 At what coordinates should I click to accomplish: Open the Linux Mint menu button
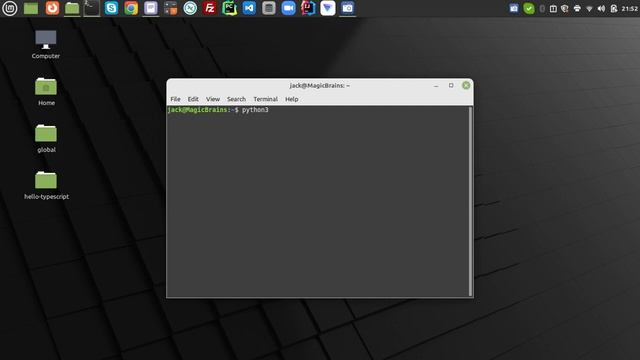tap(10, 8)
